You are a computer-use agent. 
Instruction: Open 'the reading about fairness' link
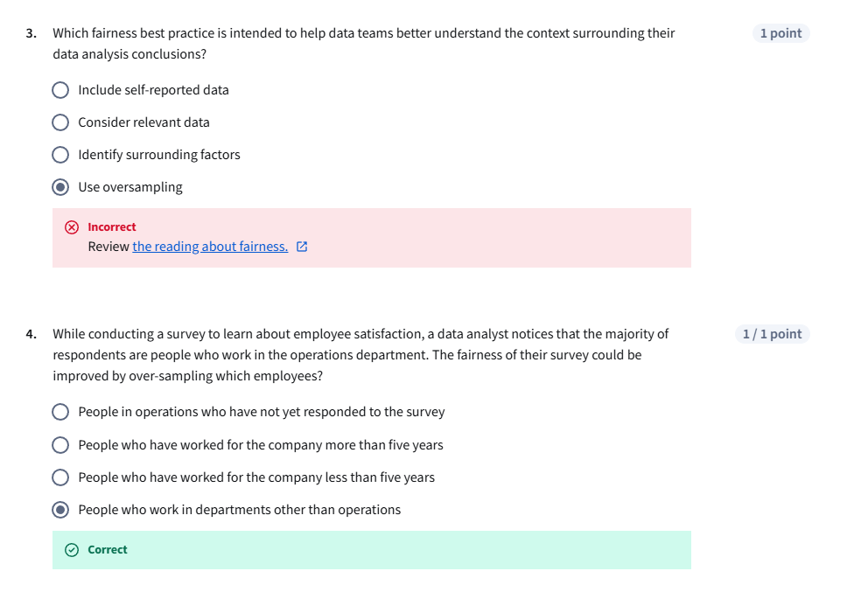point(210,247)
